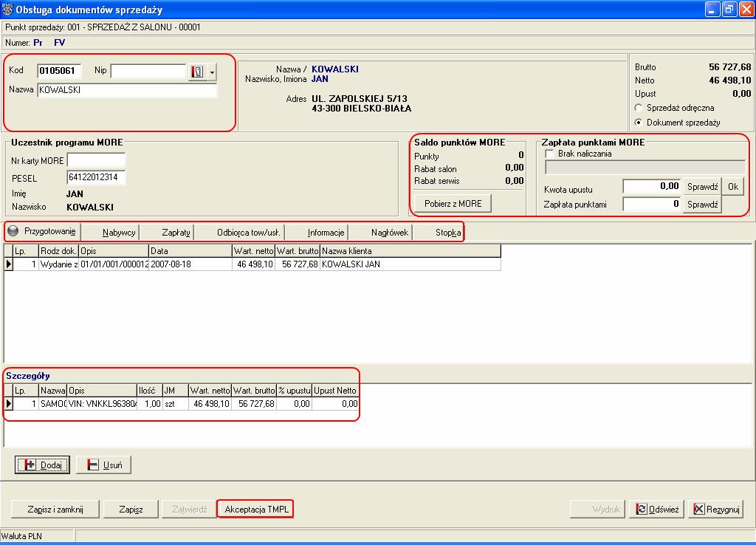Click the Zapisz i zamknij button
The width and height of the screenshot is (756, 545).
pyautogui.click(x=55, y=510)
